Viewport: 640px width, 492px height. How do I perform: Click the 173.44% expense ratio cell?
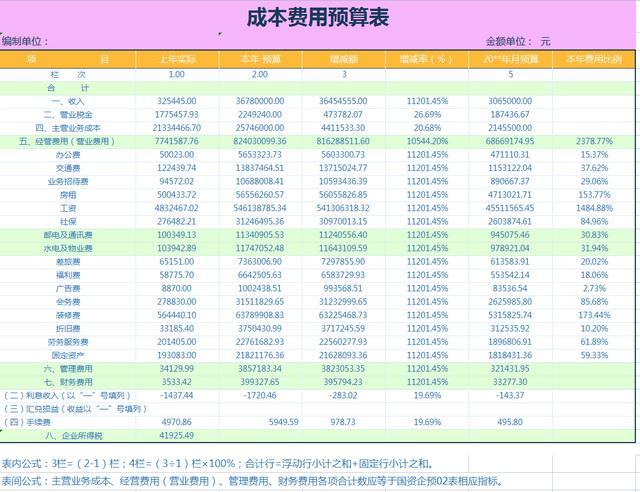pyautogui.click(x=594, y=315)
